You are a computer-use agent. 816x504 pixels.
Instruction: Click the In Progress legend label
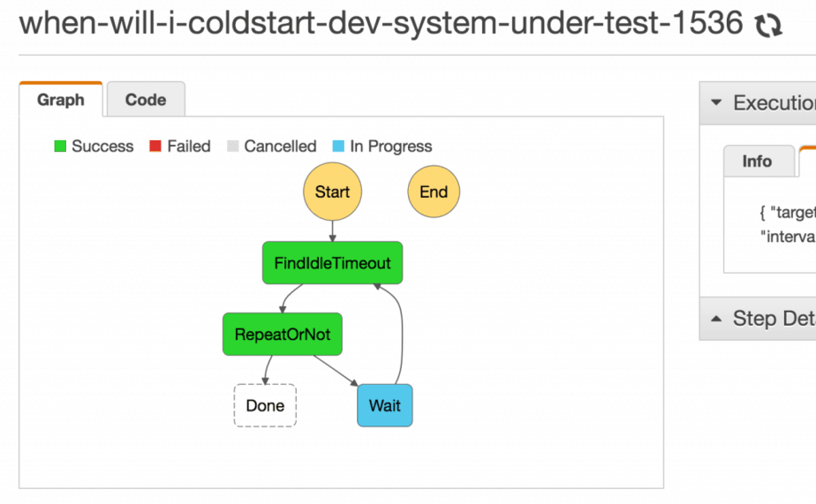[391, 147]
